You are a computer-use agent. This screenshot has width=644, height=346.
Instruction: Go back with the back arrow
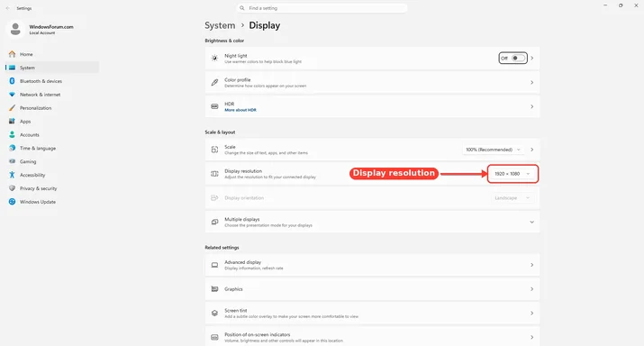8,8
